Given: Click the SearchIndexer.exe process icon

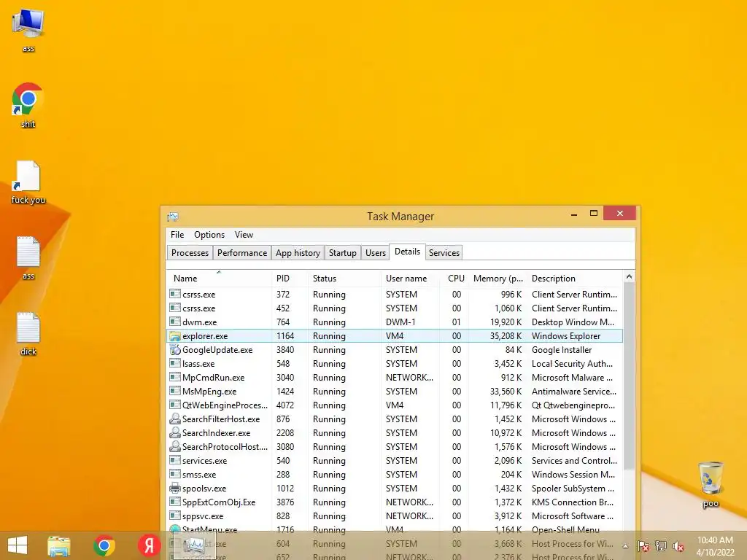Looking at the screenshot, I should tap(175, 433).
